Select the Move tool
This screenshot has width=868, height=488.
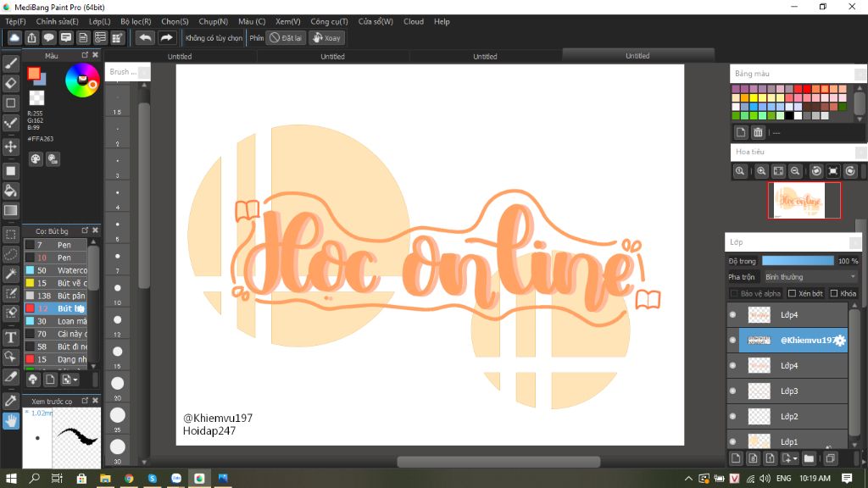(x=10, y=147)
